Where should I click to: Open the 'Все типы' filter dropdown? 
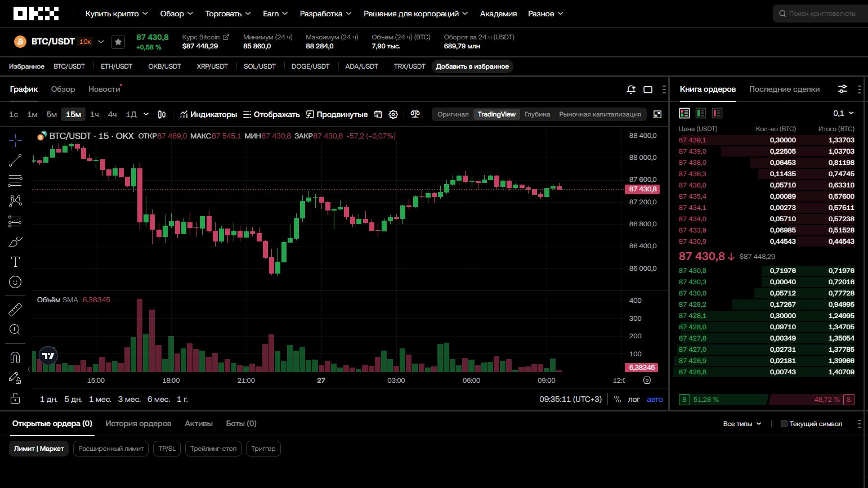coord(742,424)
